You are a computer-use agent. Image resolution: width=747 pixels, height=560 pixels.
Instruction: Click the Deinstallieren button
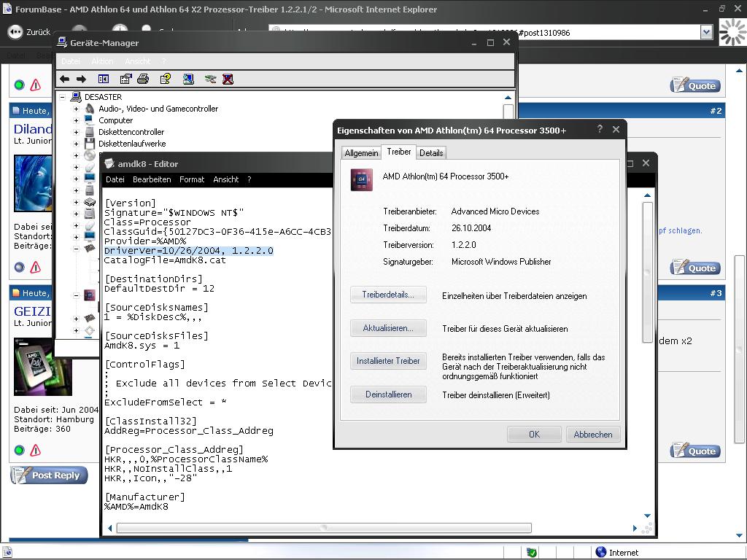388,394
